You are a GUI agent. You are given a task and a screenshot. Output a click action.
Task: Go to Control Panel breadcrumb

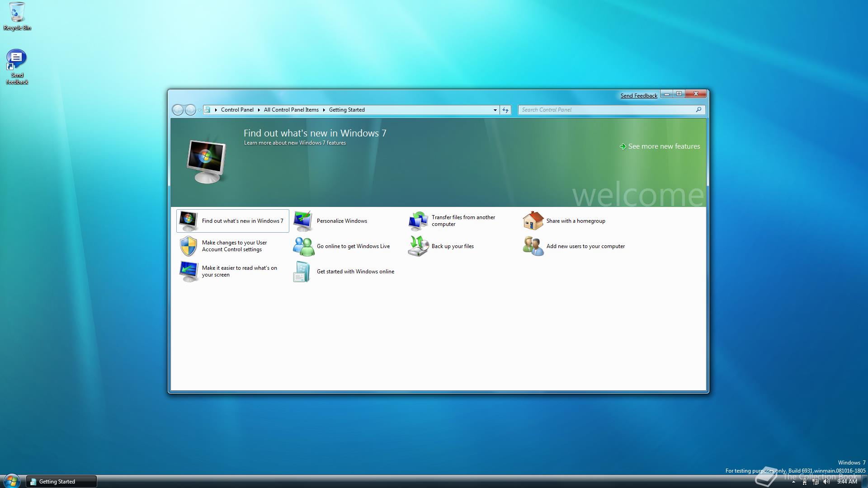tap(237, 110)
